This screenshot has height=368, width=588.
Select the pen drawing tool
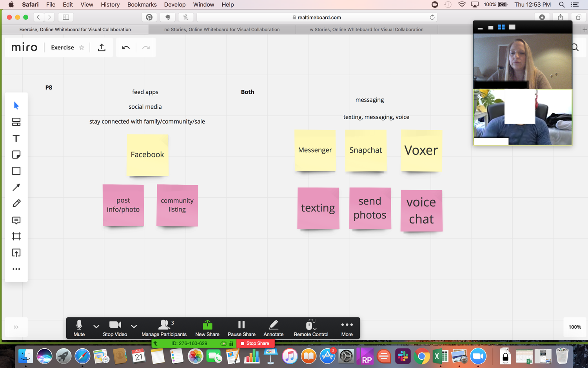point(16,203)
